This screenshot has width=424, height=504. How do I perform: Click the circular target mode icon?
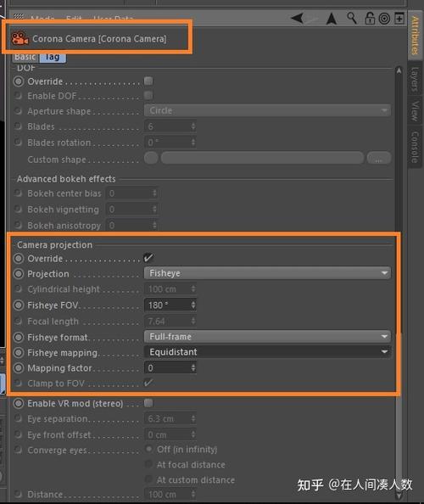pyautogui.click(x=384, y=19)
